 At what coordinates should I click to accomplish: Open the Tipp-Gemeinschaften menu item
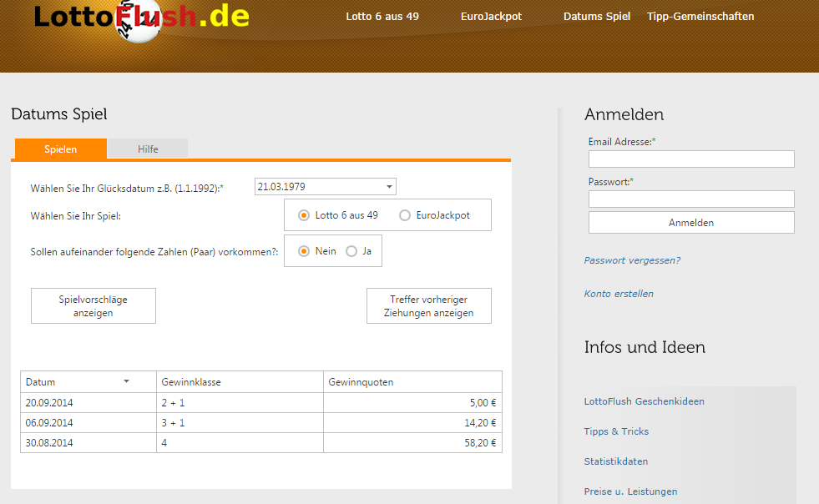click(700, 16)
